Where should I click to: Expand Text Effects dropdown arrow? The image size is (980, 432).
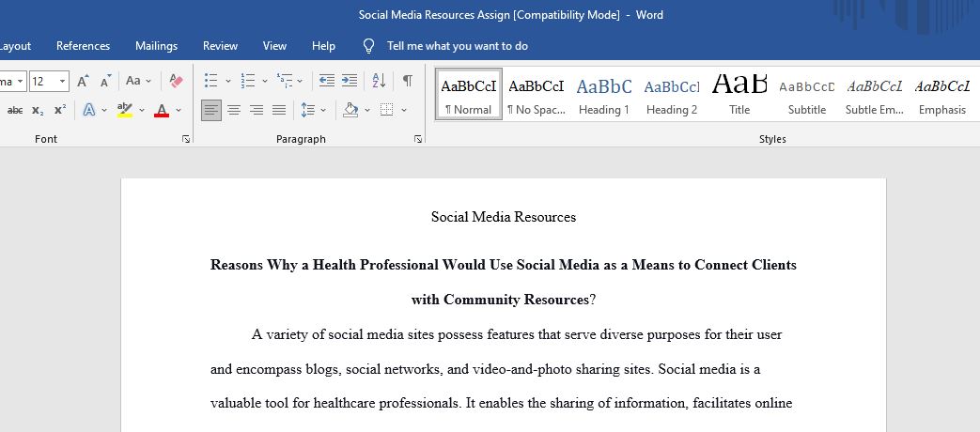[103, 111]
